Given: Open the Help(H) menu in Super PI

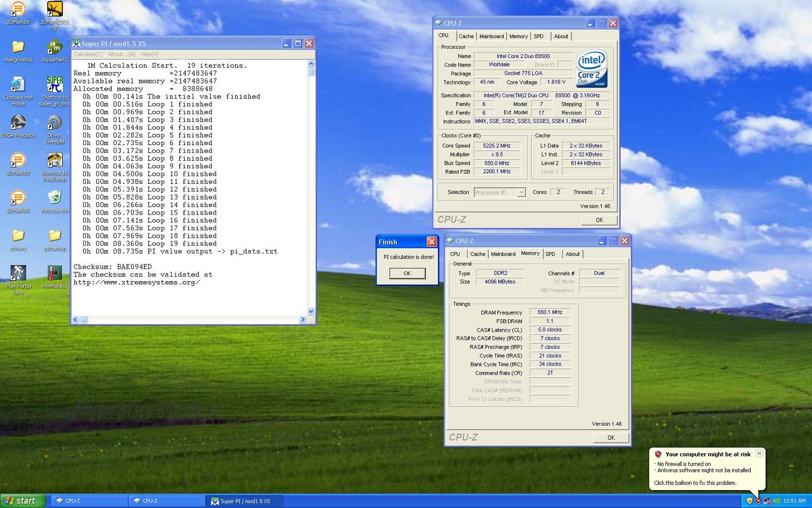Looking at the screenshot, I should tap(150, 54).
